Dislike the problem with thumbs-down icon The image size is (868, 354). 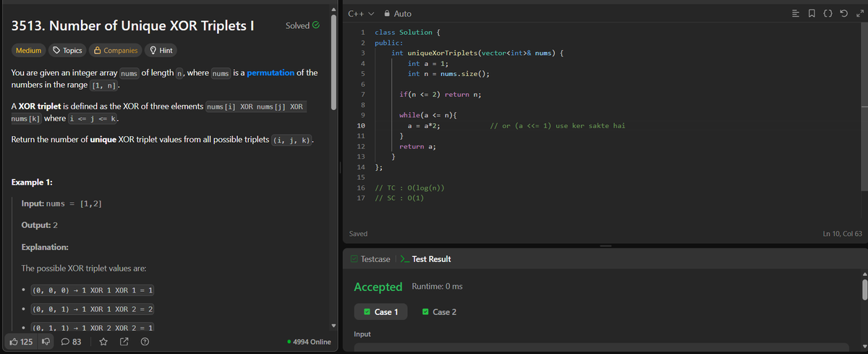pyautogui.click(x=47, y=341)
